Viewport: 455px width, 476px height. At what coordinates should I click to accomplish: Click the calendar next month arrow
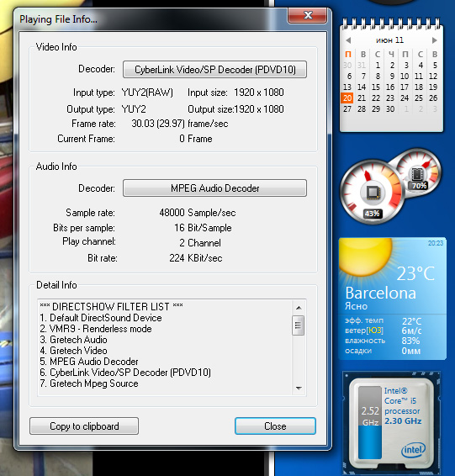coord(434,40)
